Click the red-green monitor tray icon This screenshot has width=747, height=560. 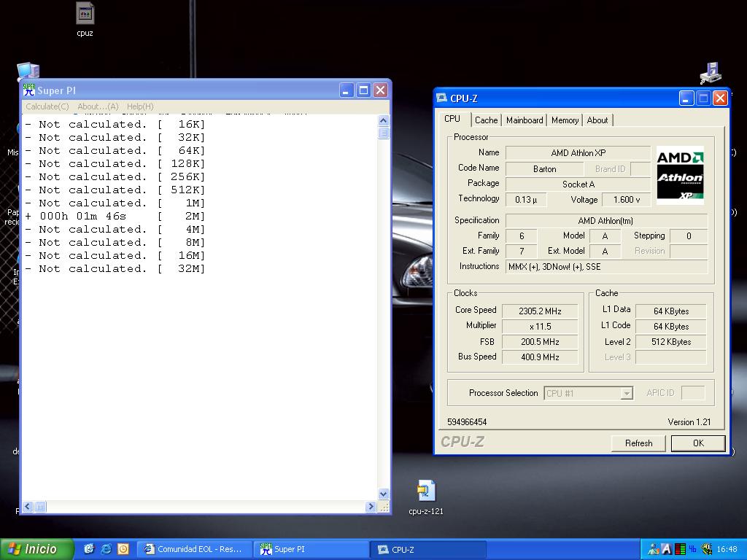[x=680, y=549]
